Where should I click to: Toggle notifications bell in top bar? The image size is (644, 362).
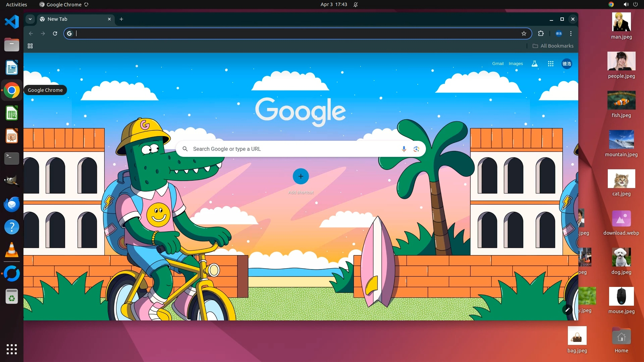coord(356,4)
